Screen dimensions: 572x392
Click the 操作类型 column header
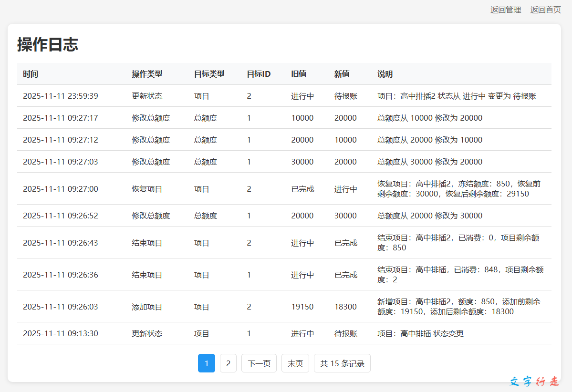pyautogui.click(x=147, y=74)
